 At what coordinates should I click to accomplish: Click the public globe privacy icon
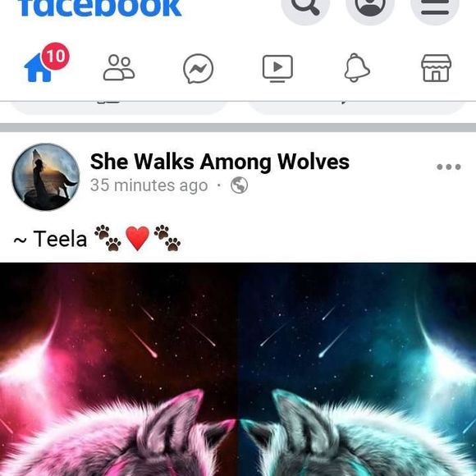coord(239,185)
